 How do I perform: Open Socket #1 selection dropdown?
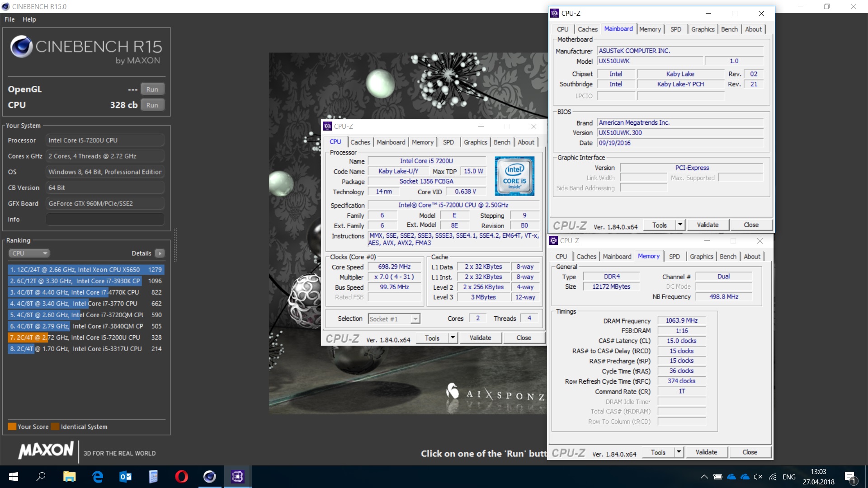(x=394, y=319)
